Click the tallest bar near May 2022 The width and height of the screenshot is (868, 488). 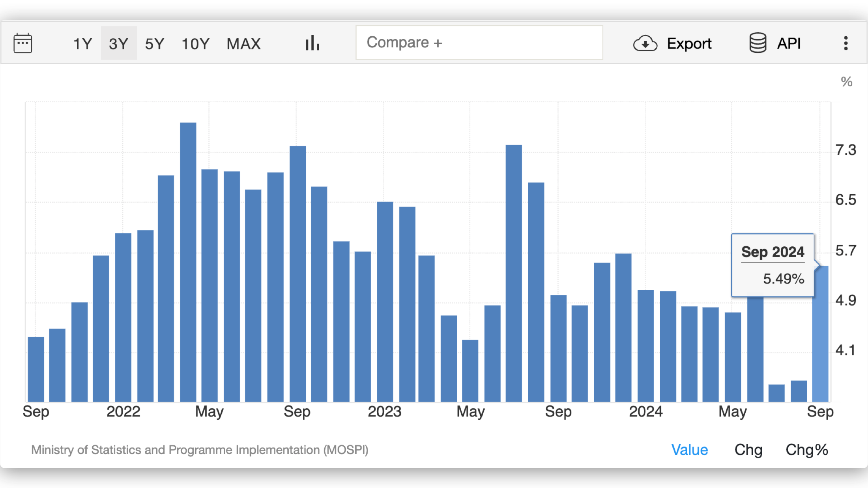pos(188,261)
